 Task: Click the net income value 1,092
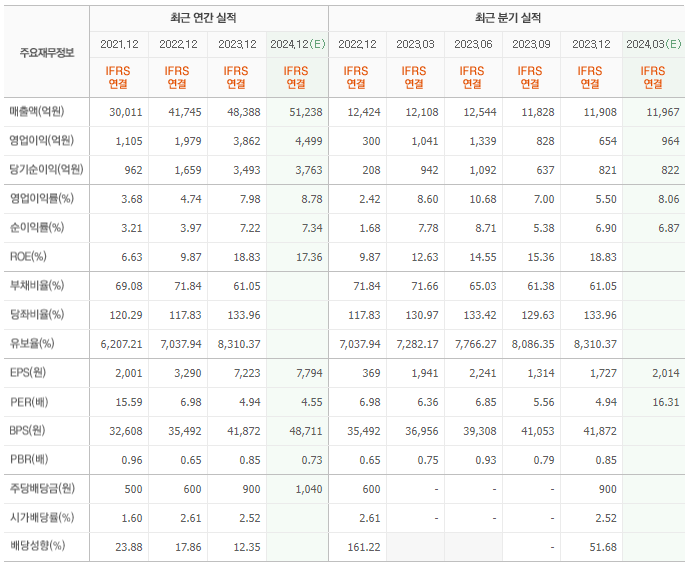pyautogui.click(x=483, y=170)
